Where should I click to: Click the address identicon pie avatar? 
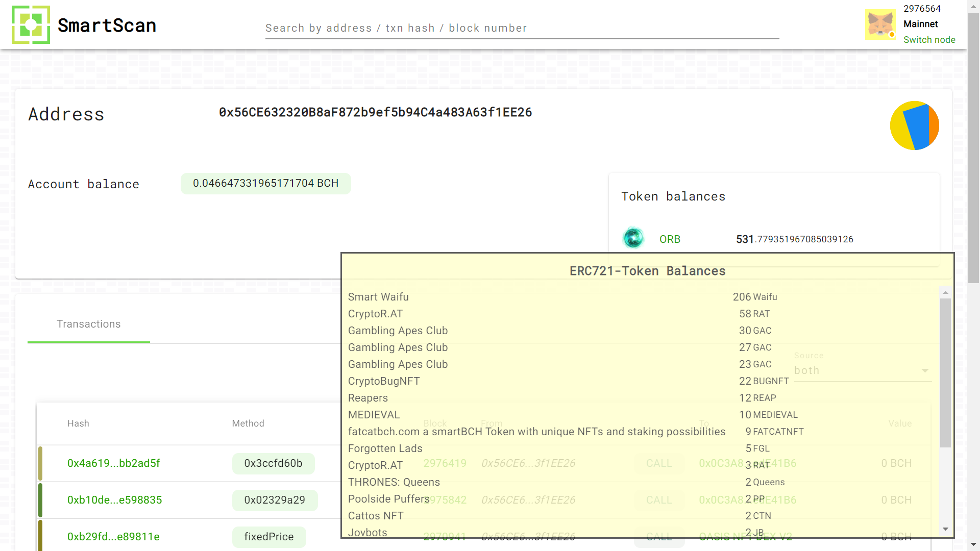pos(915,126)
